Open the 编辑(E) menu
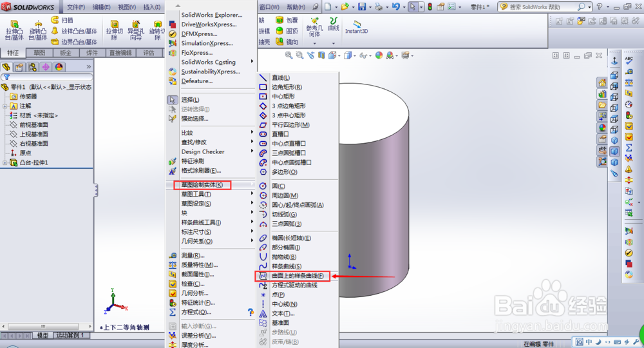644x348 pixels. tap(102, 7)
